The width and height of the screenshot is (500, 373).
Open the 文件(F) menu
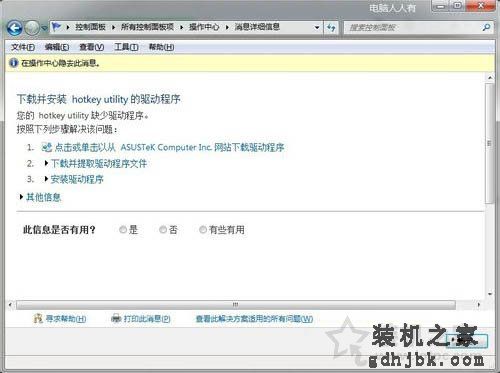click(x=23, y=47)
